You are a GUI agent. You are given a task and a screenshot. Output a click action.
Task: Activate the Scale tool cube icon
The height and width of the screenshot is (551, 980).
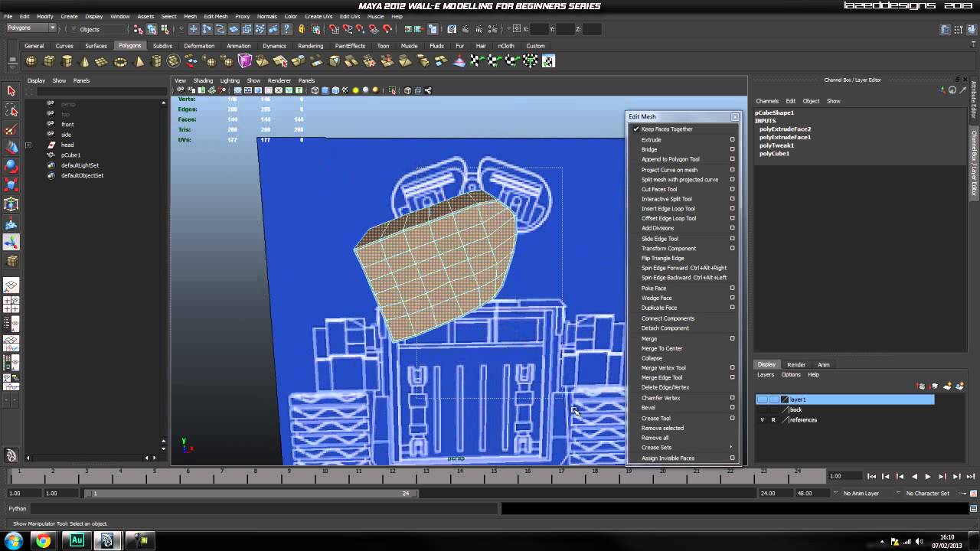pos(11,185)
